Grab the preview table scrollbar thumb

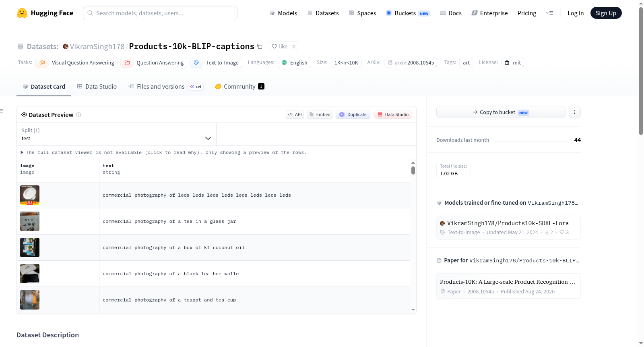[413, 170]
